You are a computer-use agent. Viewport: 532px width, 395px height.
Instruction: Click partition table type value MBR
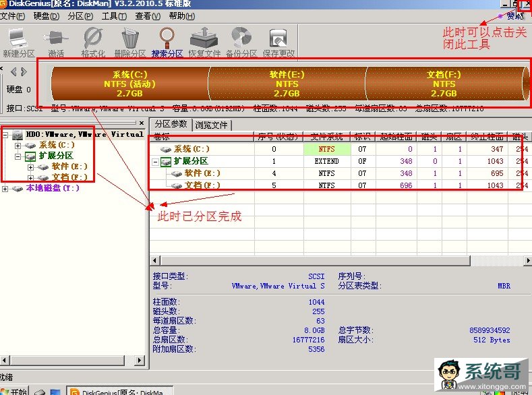(x=504, y=286)
